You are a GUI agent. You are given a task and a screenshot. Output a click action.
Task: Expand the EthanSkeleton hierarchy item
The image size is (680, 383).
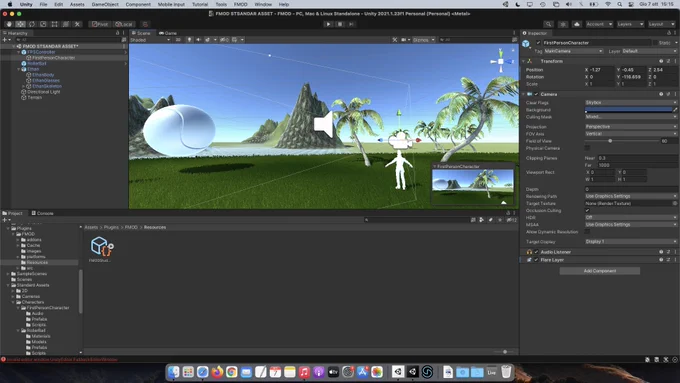point(23,86)
